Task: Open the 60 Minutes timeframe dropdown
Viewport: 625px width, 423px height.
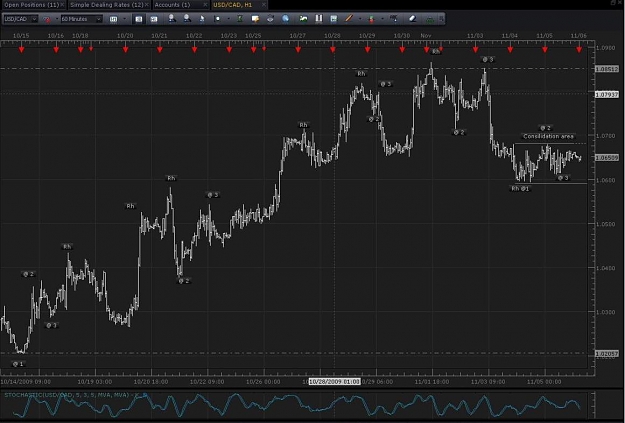Action: click(x=82, y=19)
